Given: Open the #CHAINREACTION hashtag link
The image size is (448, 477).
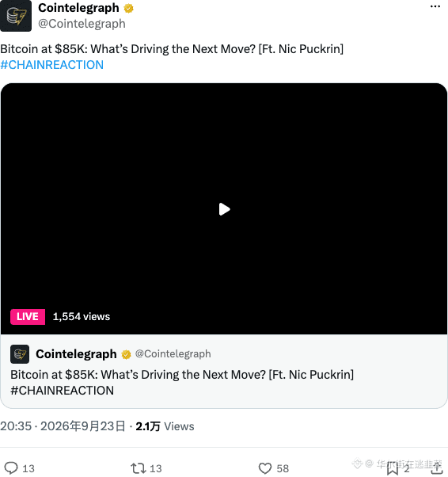Looking at the screenshot, I should pos(52,65).
